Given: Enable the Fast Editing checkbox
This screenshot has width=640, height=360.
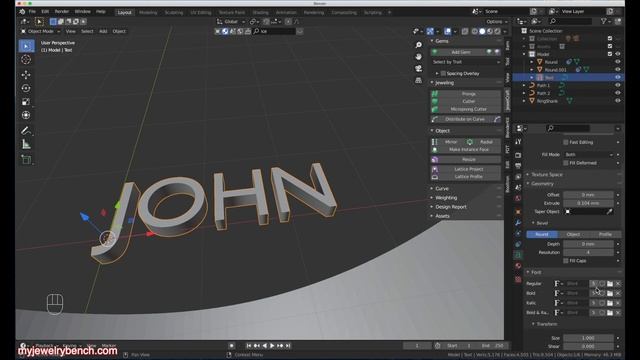Looking at the screenshot, I should coord(566,142).
